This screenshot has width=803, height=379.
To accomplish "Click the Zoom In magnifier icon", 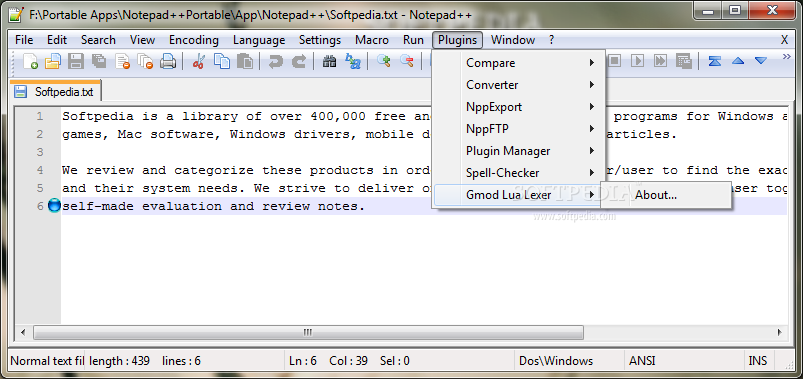I will pyautogui.click(x=384, y=61).
